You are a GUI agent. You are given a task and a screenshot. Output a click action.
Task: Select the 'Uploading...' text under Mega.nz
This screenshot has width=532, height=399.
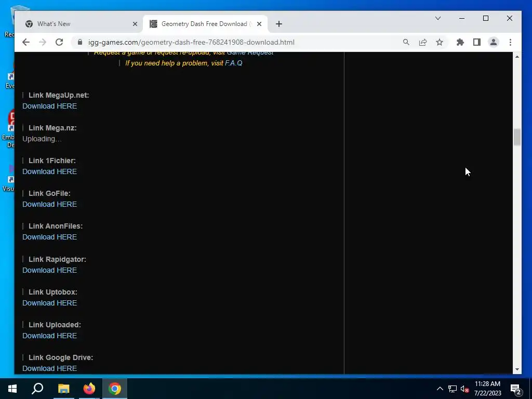pyautogui.click(x=42, y=139)
